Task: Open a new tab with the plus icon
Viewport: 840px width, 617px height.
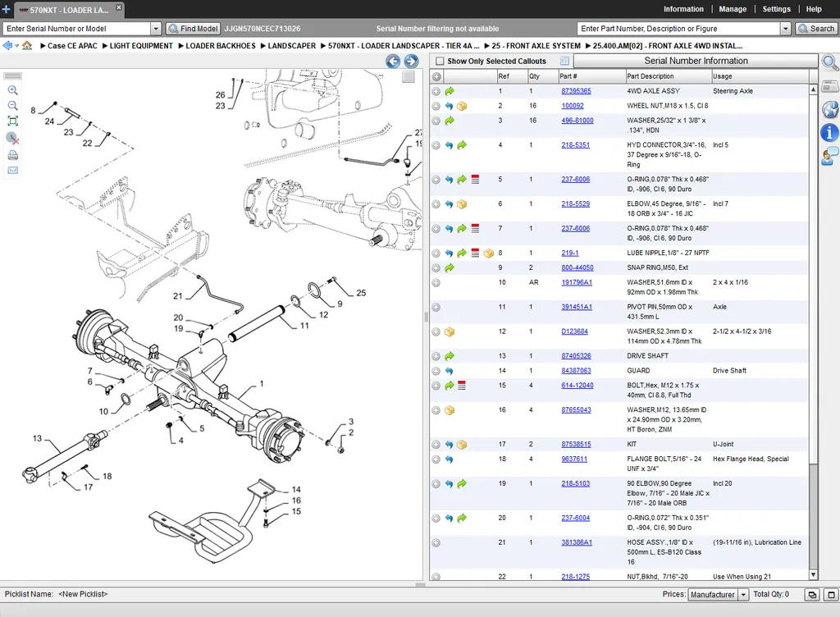Action: (x=6, y=9)
